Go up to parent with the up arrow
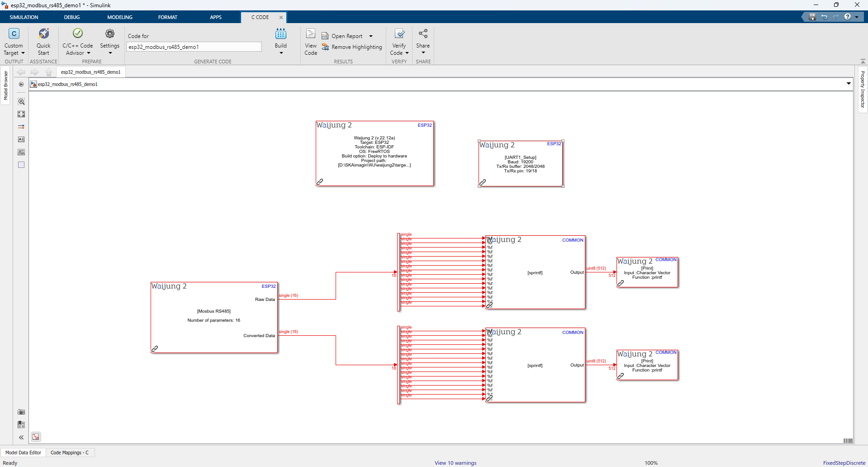 pyautogui.click(x=49, y=72)
